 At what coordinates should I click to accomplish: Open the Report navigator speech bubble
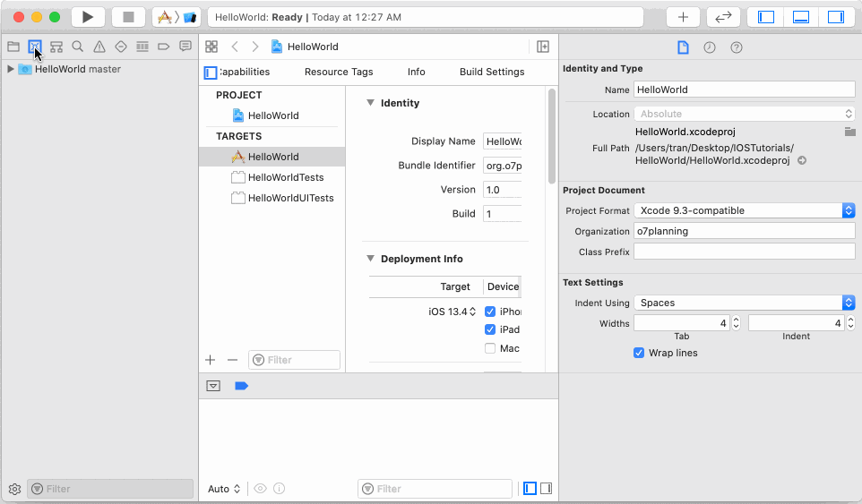(x=185, y=47)
